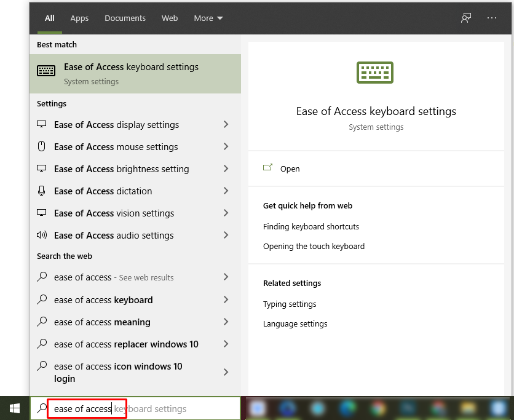Switch to the Documents tab
Image resolution: width=514 pixels, height=420 pixels.
tap(124, 18)
